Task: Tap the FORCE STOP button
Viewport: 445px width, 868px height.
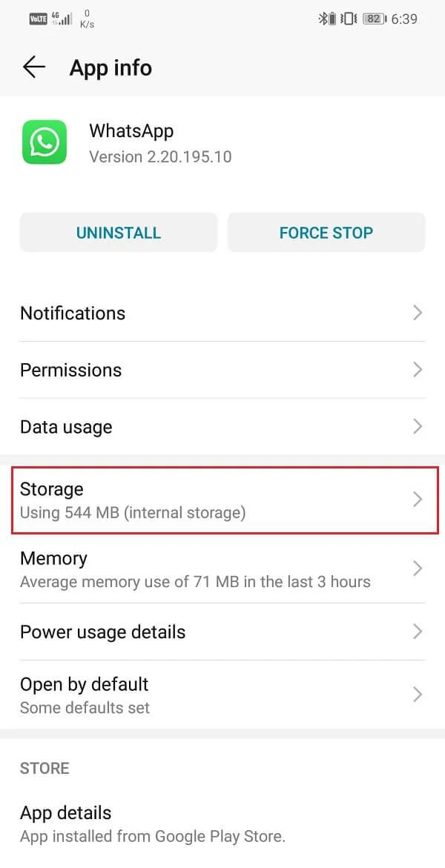Action: pos(326,232)
